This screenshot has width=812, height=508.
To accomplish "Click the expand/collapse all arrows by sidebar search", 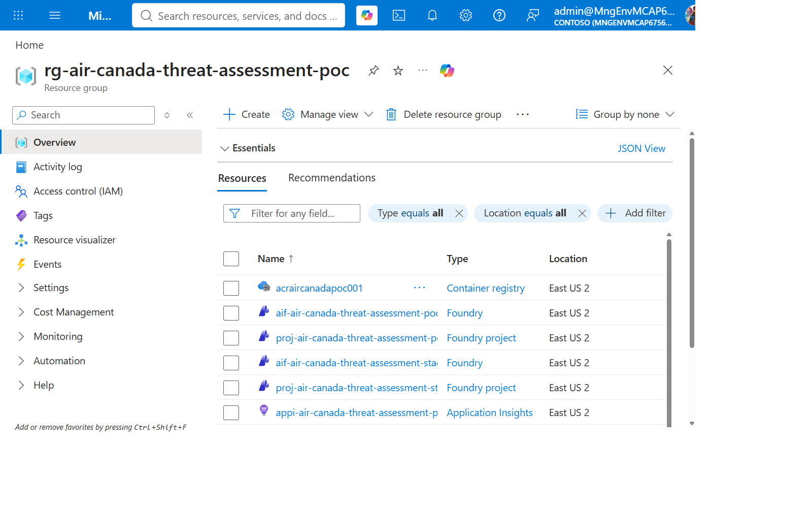I will tap(167, 115).
